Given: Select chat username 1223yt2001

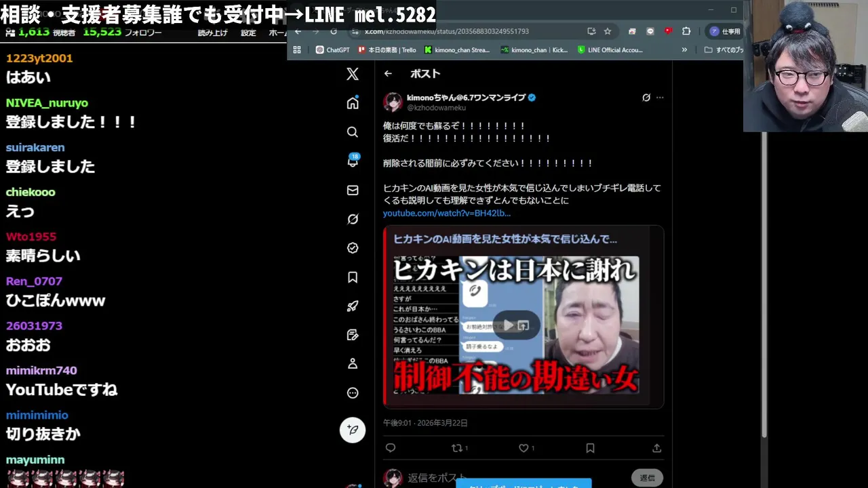Looking at the screenshot, I should 39,58.
